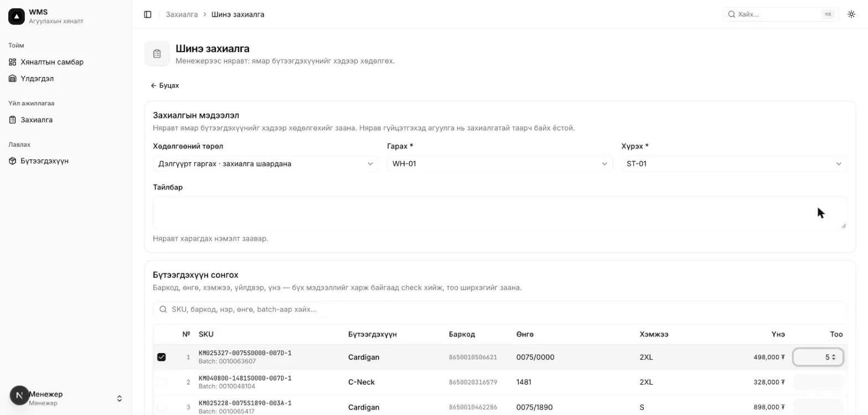Click the Захиалга breadcrumb link

182,14
